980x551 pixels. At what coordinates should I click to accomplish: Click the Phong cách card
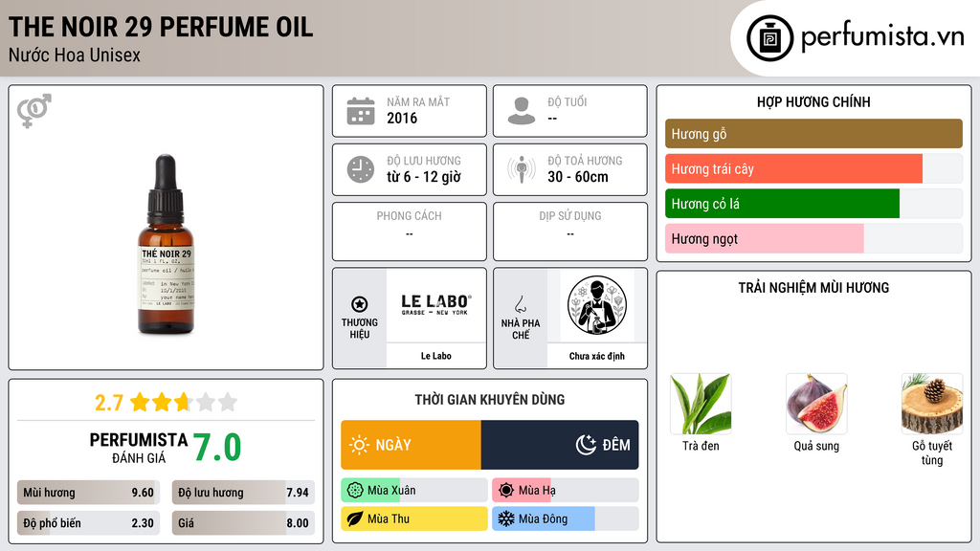coord(410,231)
